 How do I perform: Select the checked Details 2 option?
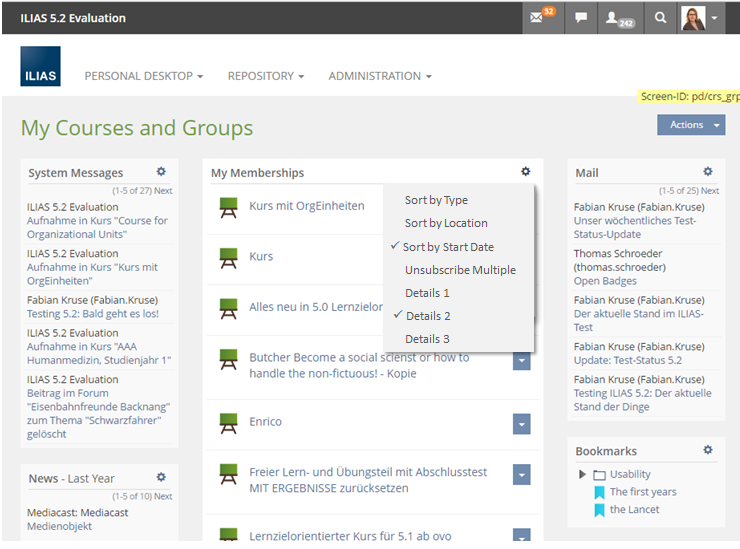427,316
